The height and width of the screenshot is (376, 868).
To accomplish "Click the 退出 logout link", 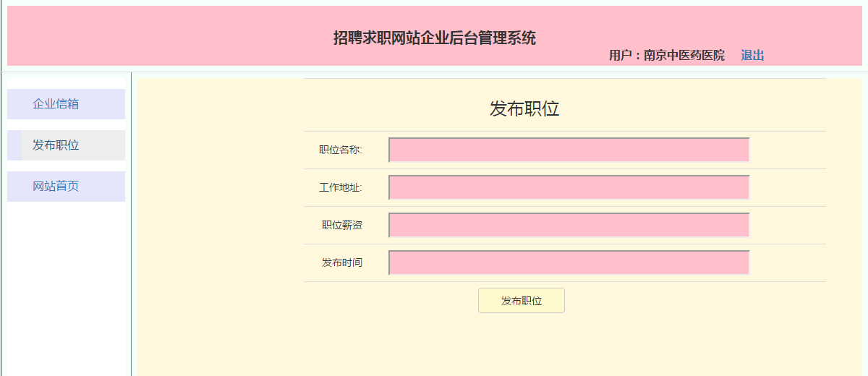I will tap(752, 56).
